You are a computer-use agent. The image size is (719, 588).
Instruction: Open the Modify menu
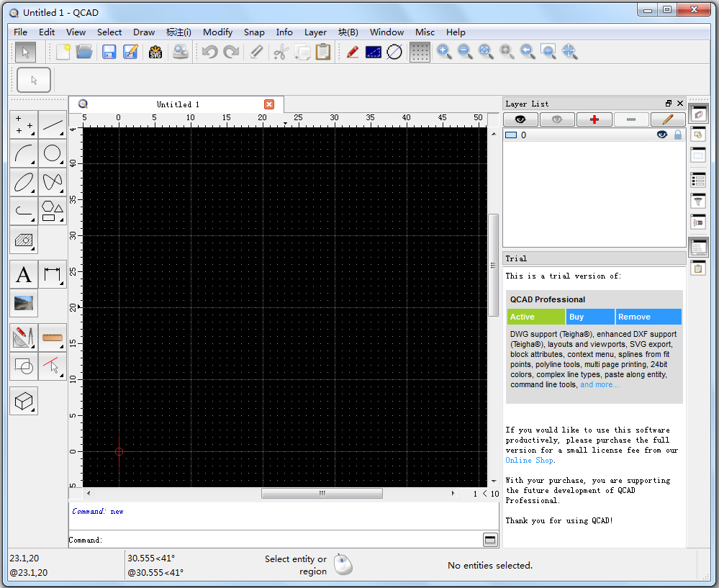pyautogui.click(x=218, y=32)
